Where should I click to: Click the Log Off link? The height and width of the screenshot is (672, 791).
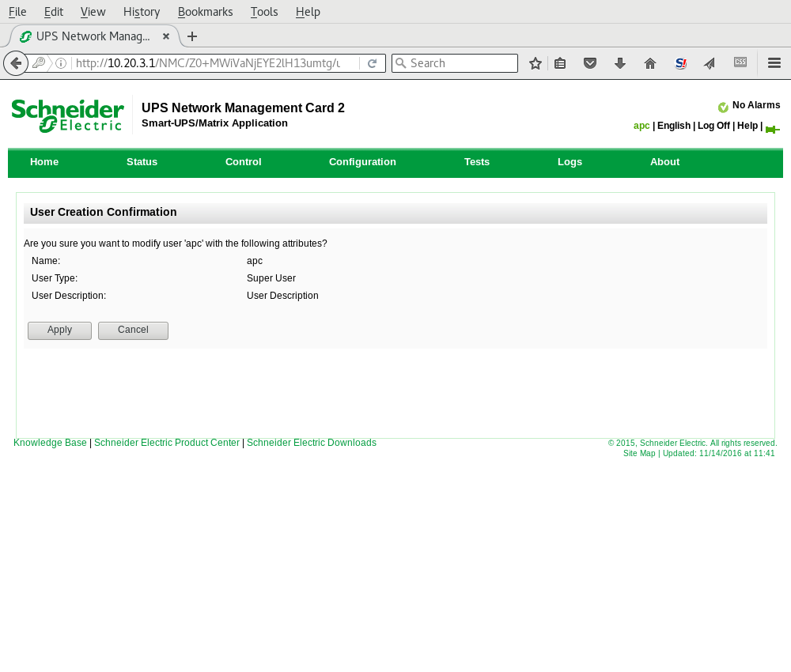pos(713,126)
